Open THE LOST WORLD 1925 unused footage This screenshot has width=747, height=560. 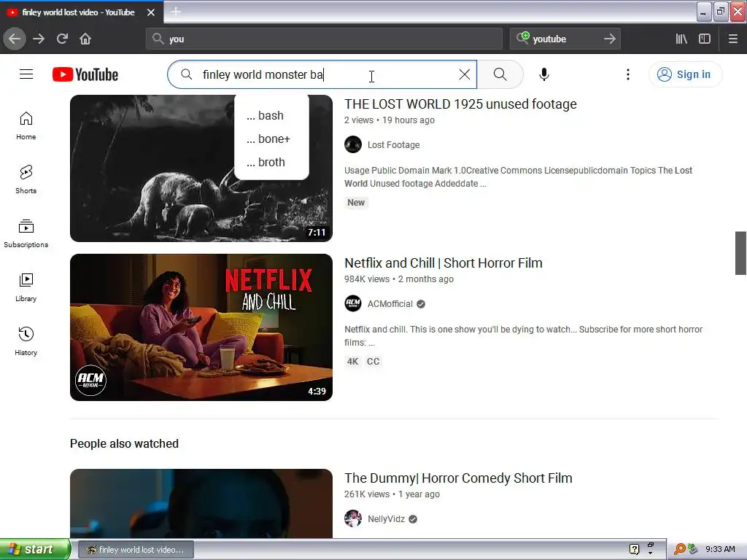click(x=461, y=104)
